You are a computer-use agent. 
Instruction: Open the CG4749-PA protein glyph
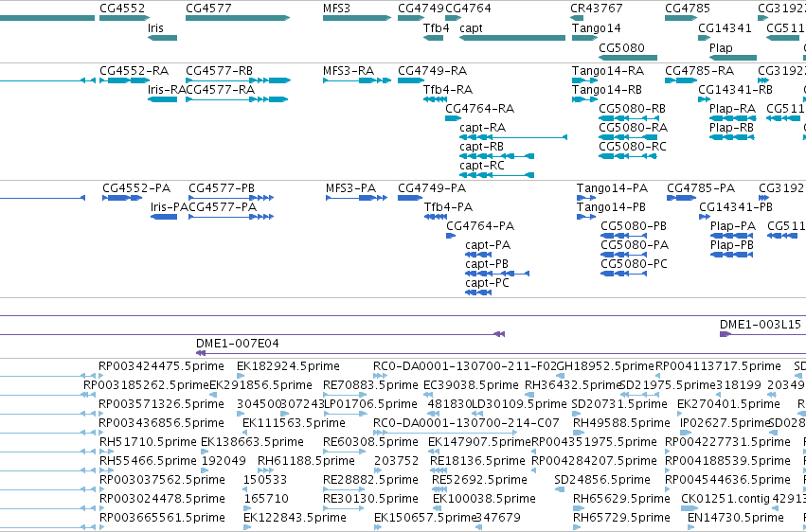tap(410, 198)
